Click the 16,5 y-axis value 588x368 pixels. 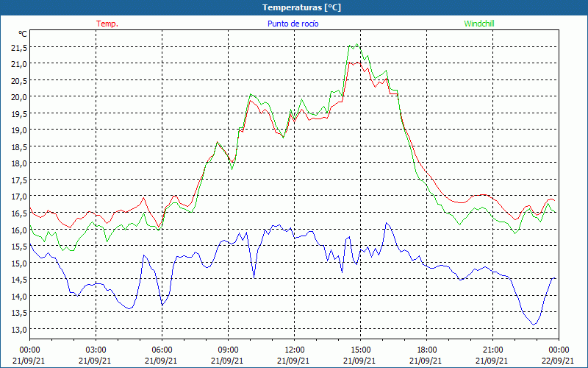(19, 213)
